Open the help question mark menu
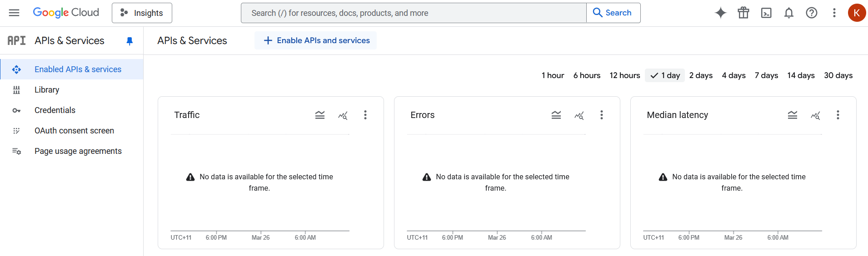 coord(812,13)
